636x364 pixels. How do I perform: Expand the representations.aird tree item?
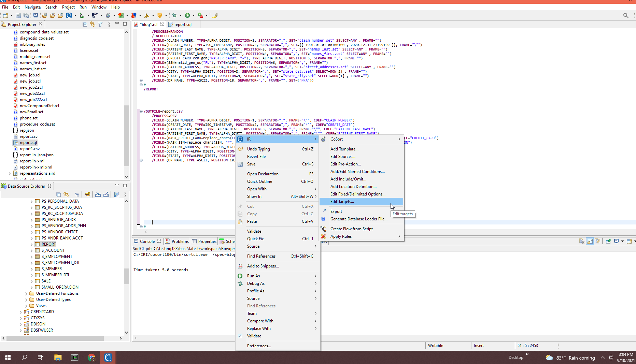(10, 174)
